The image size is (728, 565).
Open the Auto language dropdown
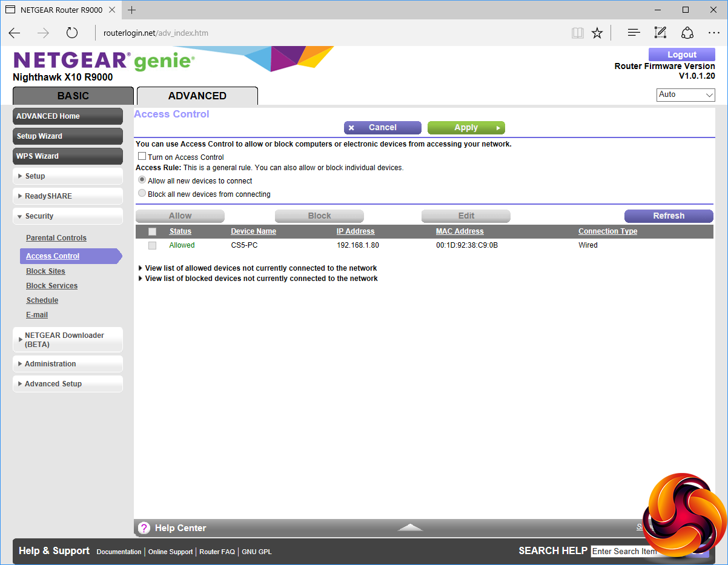686,95
